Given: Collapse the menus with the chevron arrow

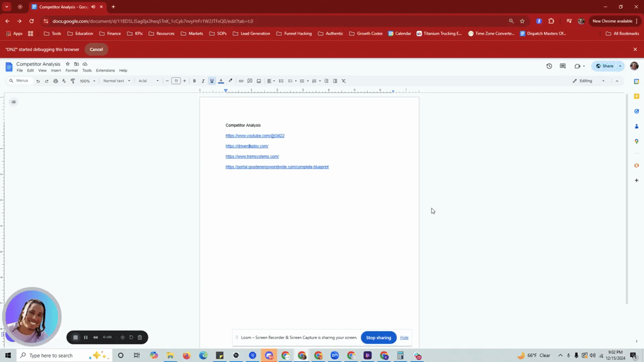Looking at the screenshot, I should [x=617, y=81].
